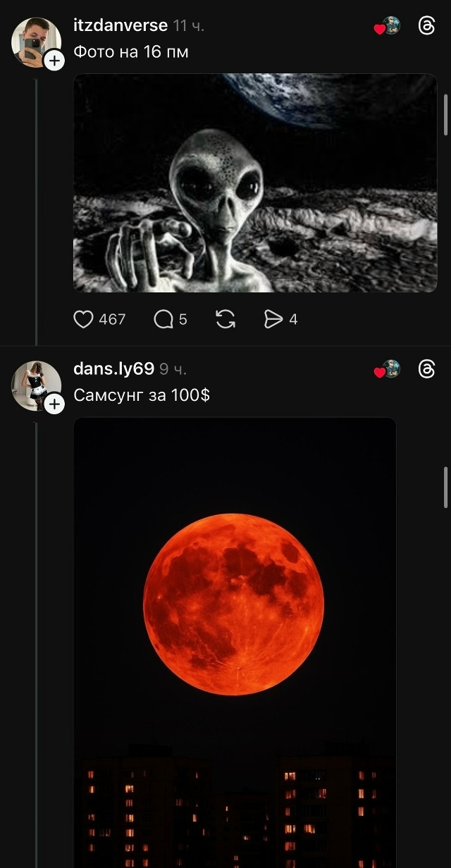Open comments on the alien photo post
The width and height of the screenshot is (451, 868).
(x=163, y=320)
